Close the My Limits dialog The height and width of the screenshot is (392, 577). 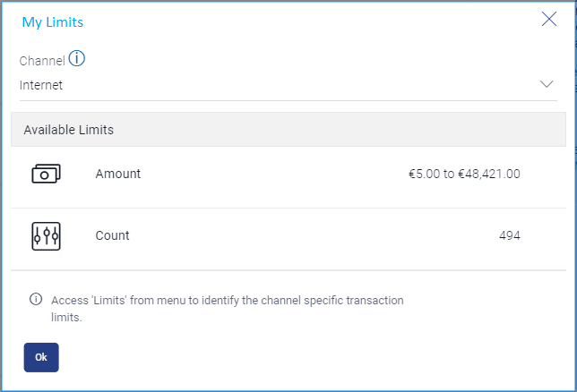[x=549, y=20]
